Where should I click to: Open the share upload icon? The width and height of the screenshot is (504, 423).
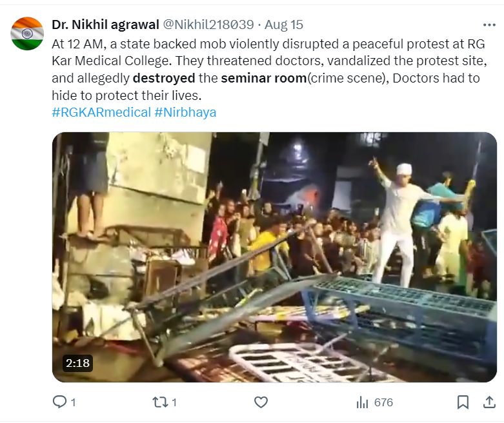click(489, 402)
